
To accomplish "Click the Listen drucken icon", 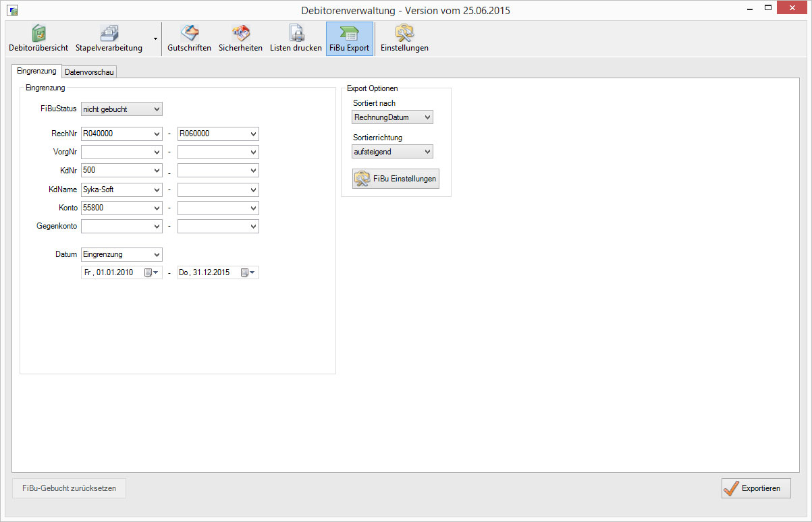I will tap(296, 33).
